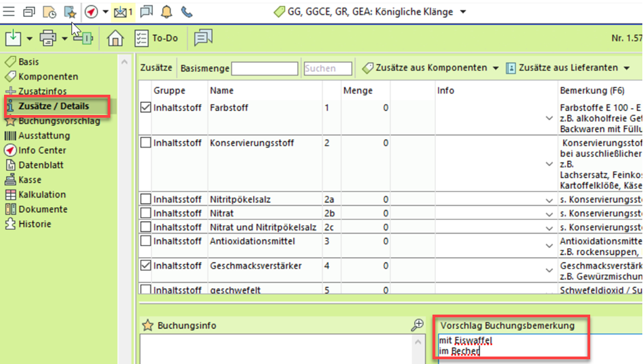Open the notification bell icon

coord(167,12)
